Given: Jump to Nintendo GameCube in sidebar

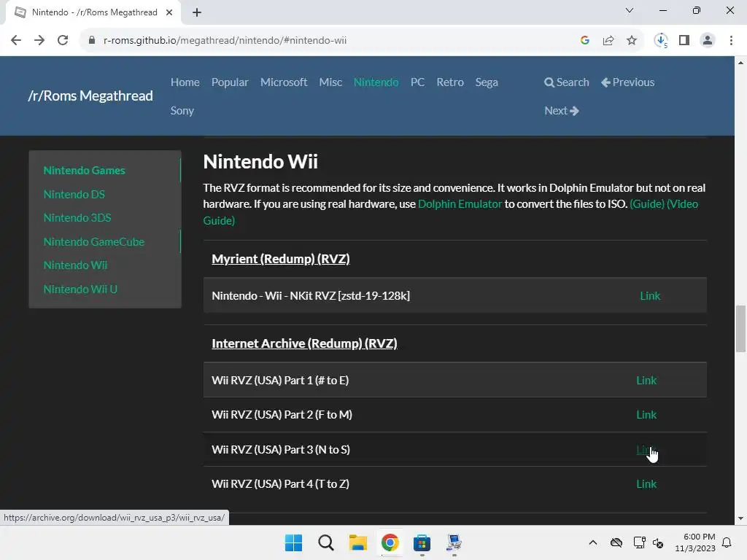Looking at the screenshot, I should click(94, 241).
